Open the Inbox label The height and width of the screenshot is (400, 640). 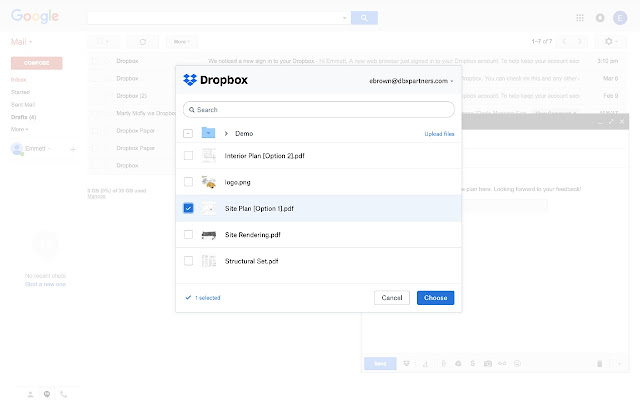click(18, 80)
